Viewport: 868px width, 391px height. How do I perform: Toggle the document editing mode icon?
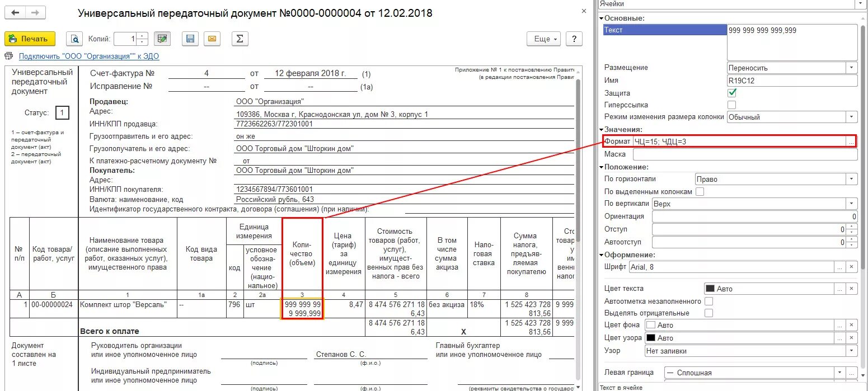162,39
